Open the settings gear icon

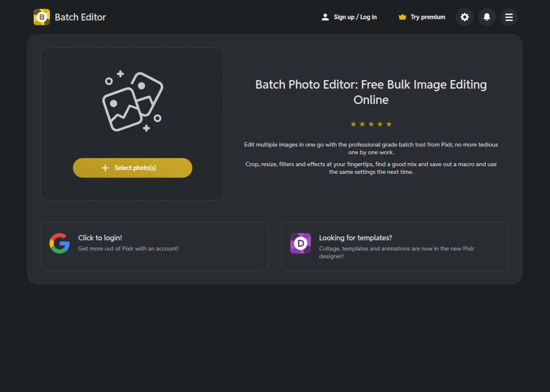point(464,17)
